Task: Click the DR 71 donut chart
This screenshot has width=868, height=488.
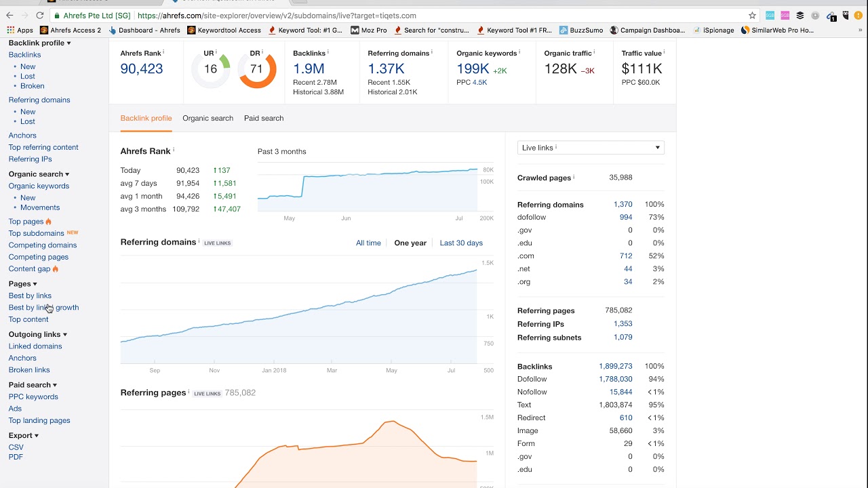Action: pos(257,68)
